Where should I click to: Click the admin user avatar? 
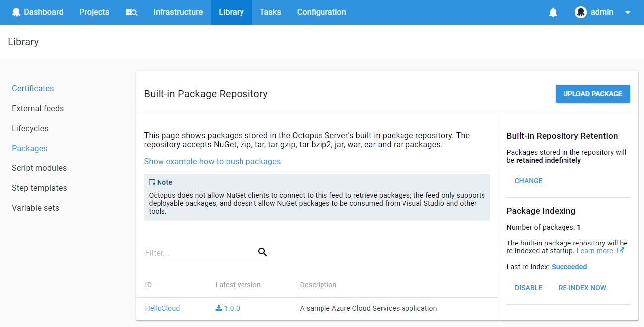pyautogui.click(x=580, y=12)
